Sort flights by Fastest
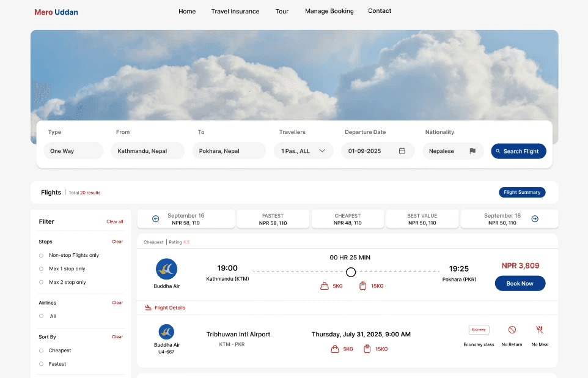 41,364
